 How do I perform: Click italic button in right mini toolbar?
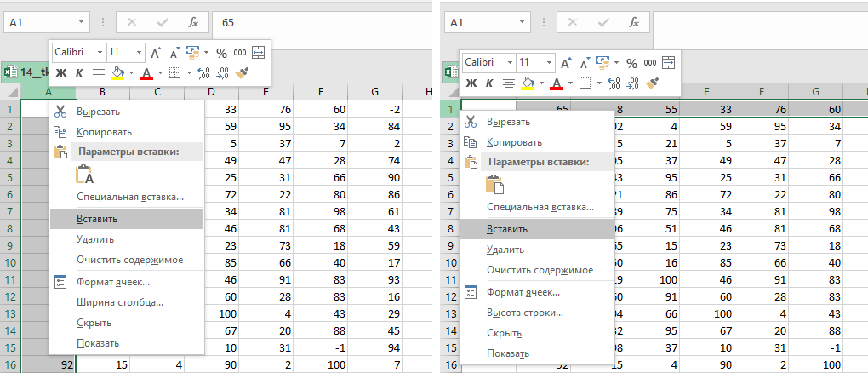pyautogui.click(x=489, y=83)
